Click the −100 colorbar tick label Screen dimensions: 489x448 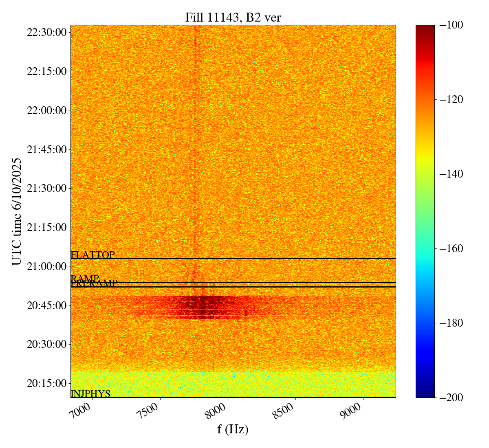(x=450, y=25)
